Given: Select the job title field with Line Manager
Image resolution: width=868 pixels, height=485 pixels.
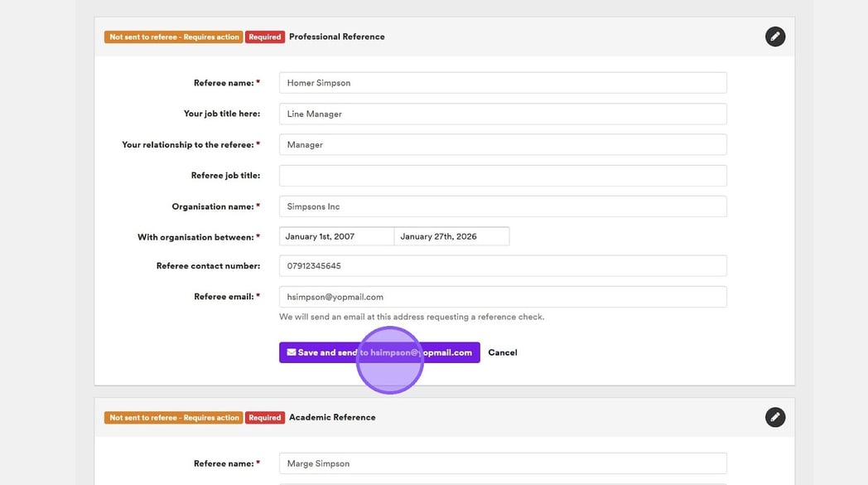Looking at the screenshot, I should click(502, 114).
